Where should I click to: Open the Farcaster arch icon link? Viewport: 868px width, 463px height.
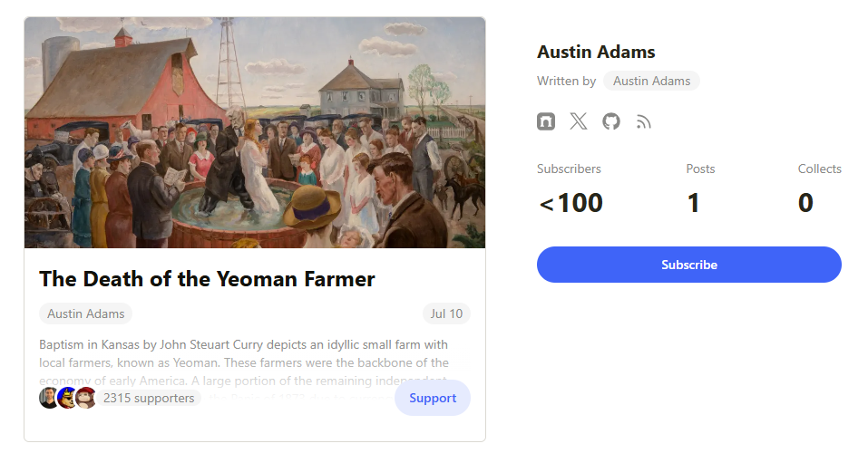[546, 121]
